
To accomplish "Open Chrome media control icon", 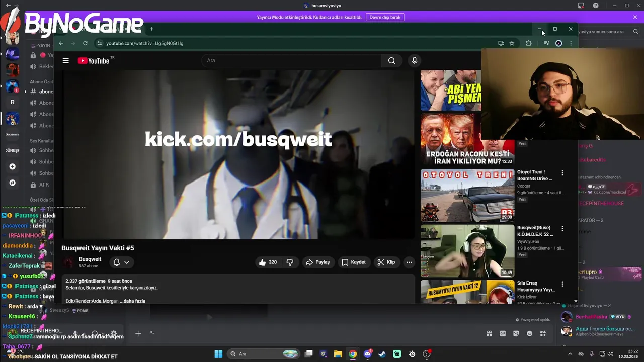I will point(546,43).
